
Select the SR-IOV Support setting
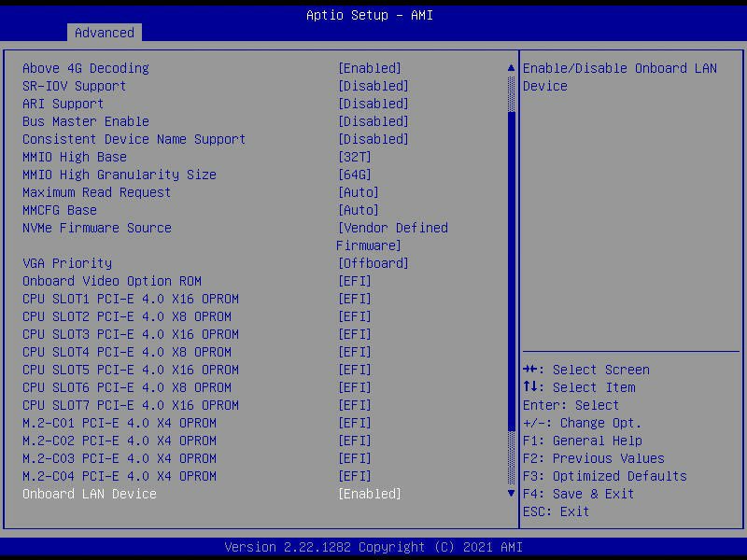point(75,86)
